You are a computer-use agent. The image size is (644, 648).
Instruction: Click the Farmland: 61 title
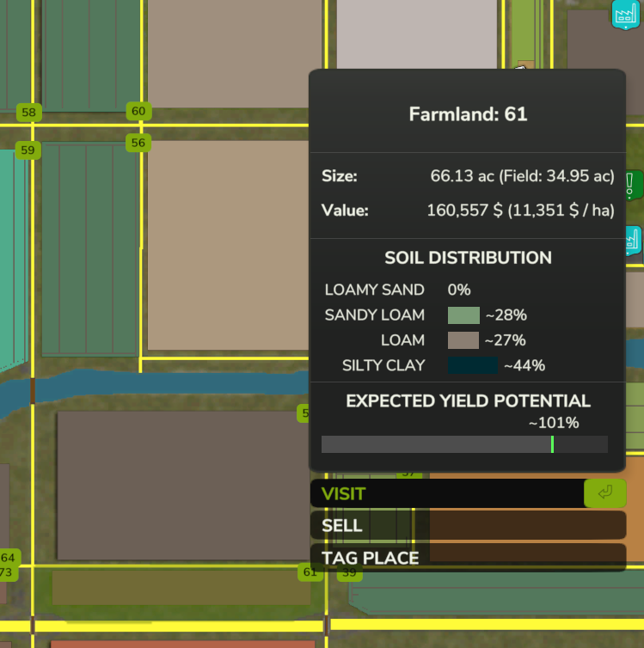coord(468,114)
